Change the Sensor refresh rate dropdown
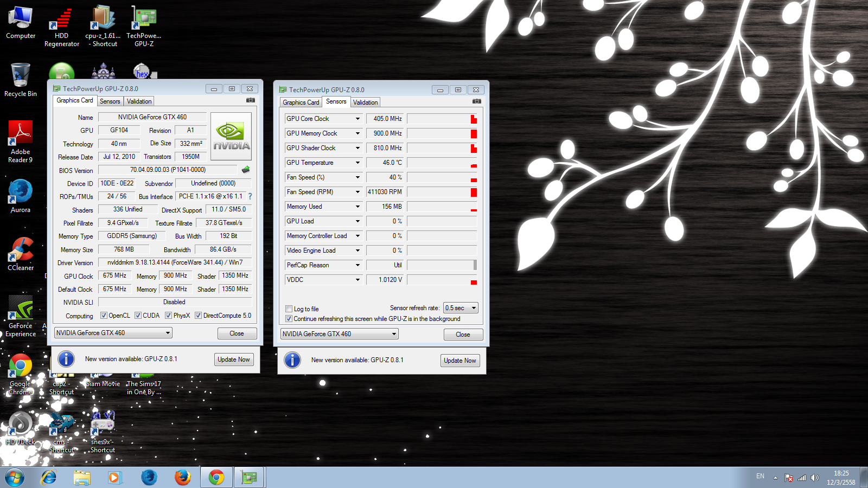The image size is (868, 488). tap(461, 308)
